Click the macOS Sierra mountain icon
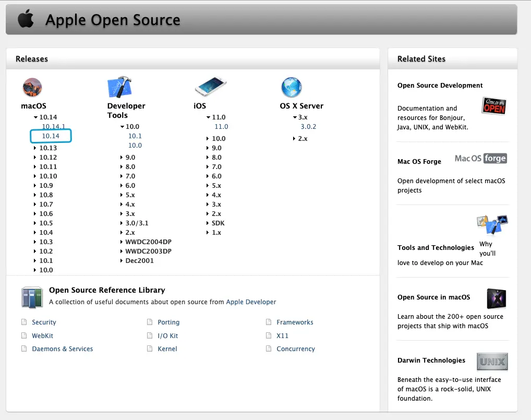 click(x=32, y=87)
